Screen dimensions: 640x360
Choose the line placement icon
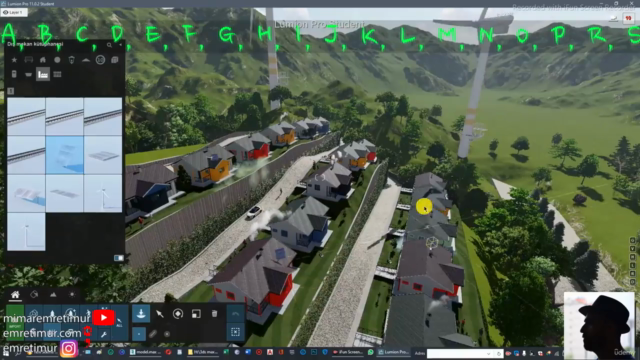coord(153,334)
